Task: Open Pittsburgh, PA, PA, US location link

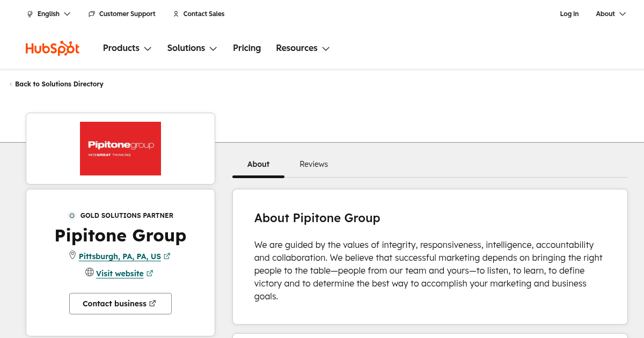Action: pyautogui.click(x=120, y=256)
